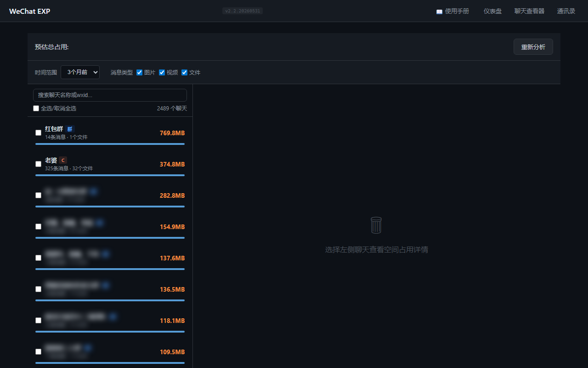Open the 通讯录 page

(566, 11)
